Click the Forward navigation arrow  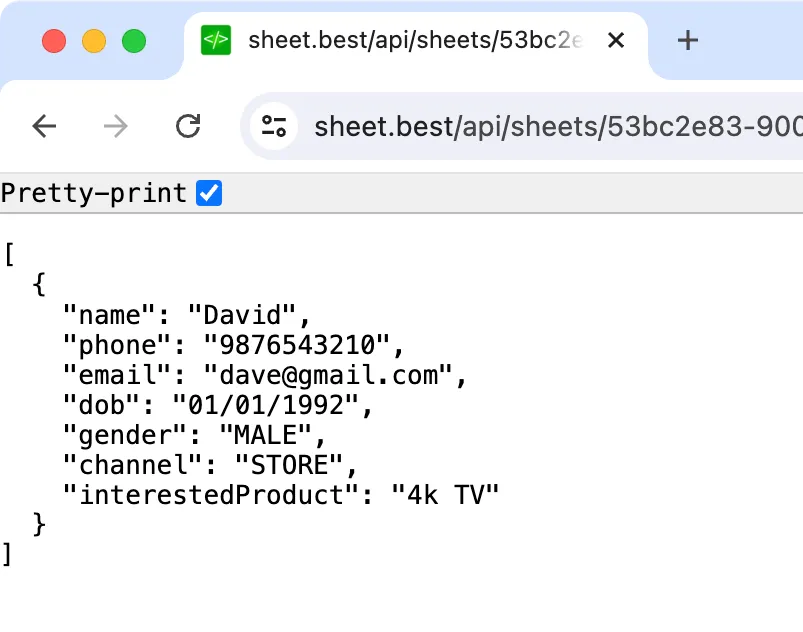tap(116, 126)
